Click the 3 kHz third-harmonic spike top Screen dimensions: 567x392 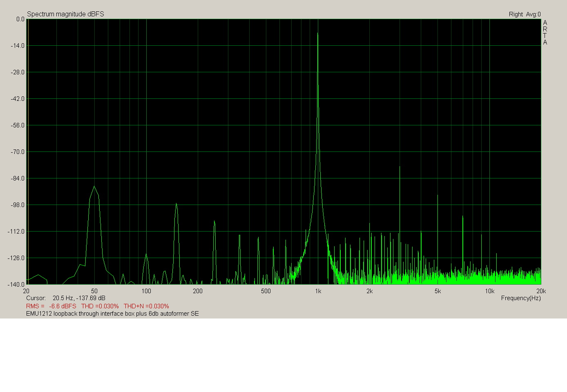pyautogui.click(x=400, y=167)
